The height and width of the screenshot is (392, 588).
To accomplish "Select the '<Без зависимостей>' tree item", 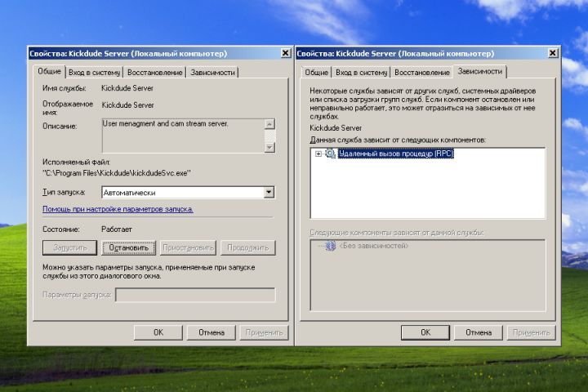I will pos(373,246).
